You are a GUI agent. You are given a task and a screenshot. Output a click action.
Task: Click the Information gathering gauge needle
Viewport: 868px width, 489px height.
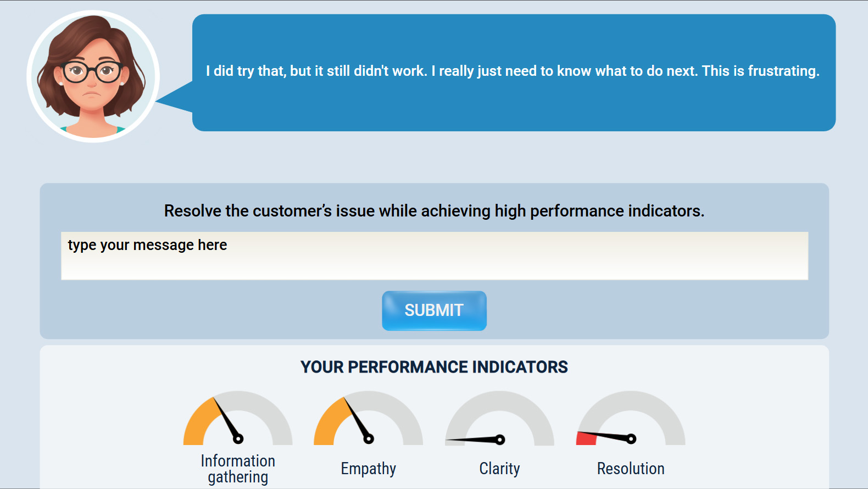(226, 419)
